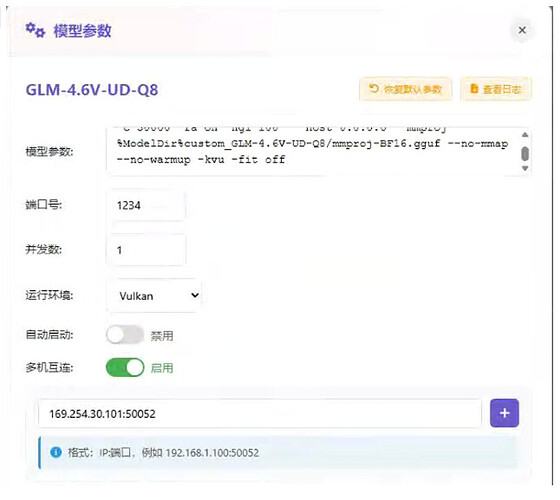Click the text area scrollbar down arrow

point(525,168)
